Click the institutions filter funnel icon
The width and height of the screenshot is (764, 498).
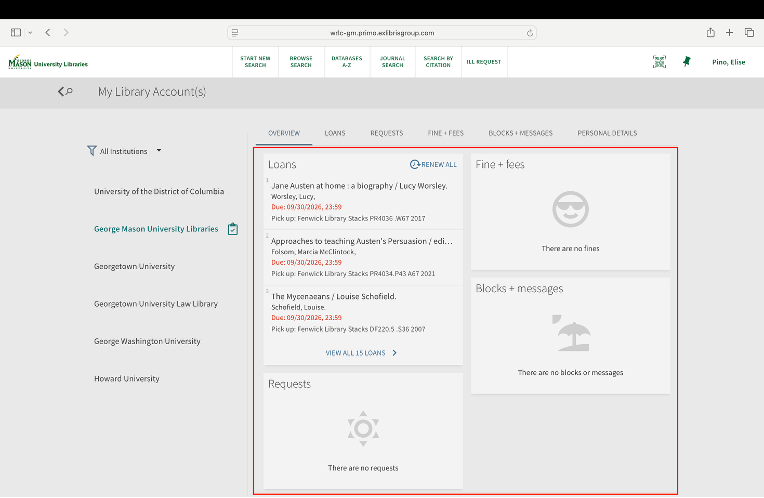click(x=92, y=151)
